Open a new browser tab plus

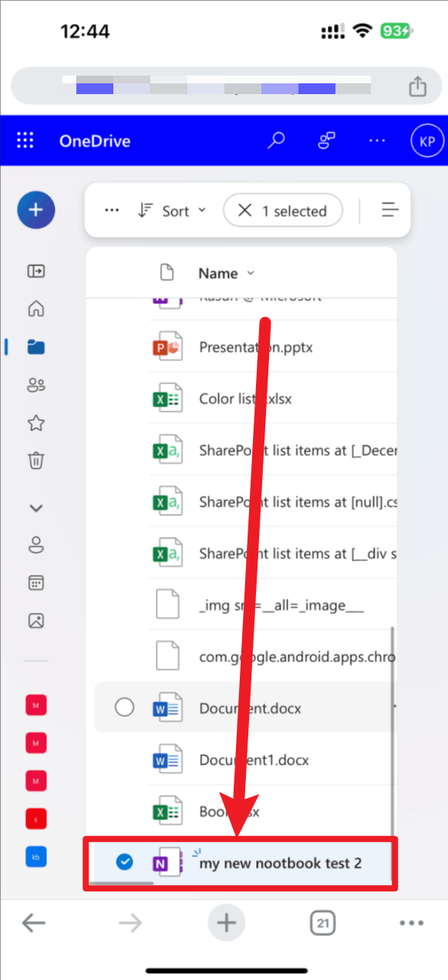226,922
